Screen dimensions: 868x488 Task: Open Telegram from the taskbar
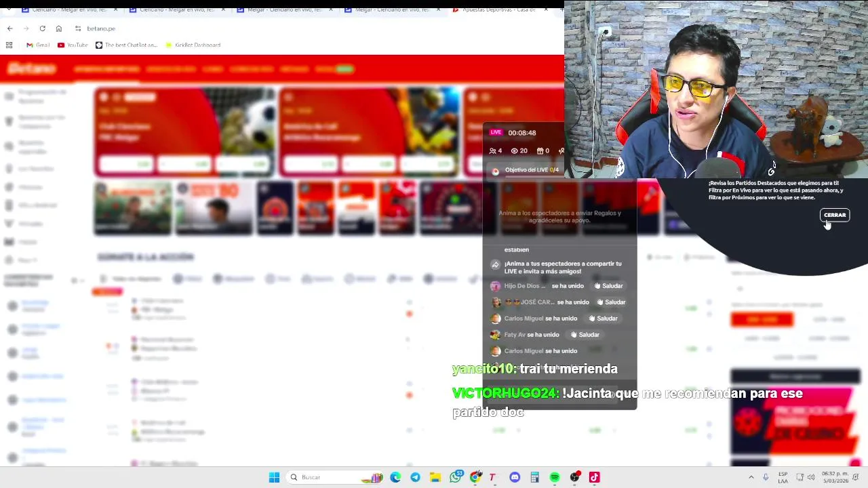415,477
